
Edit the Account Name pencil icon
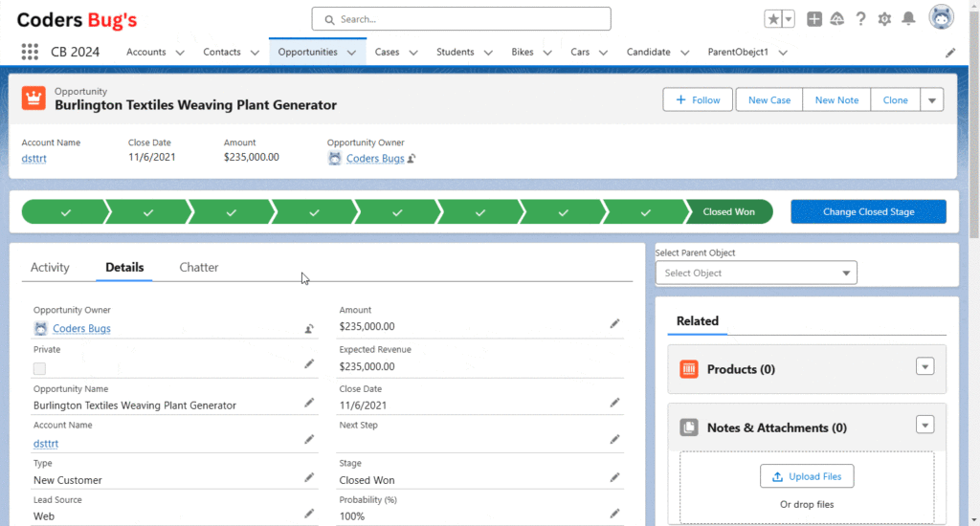pos(309,439)
